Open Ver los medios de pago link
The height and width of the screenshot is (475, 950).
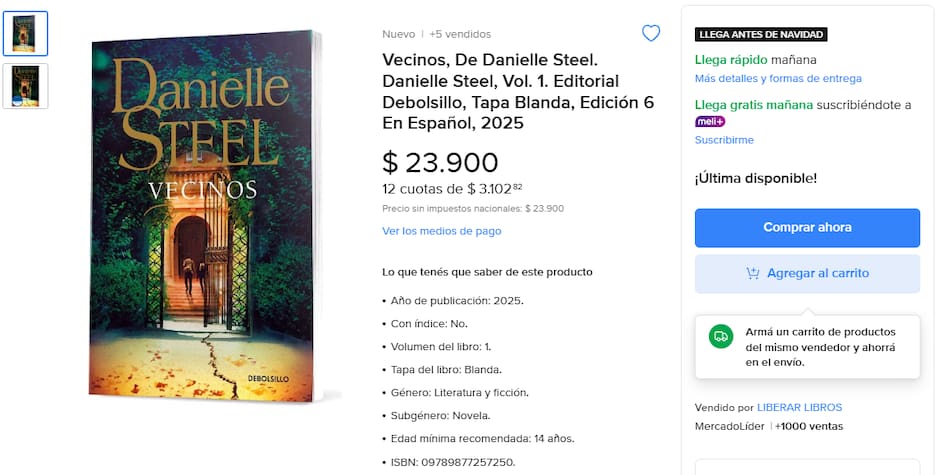[441, 231]
